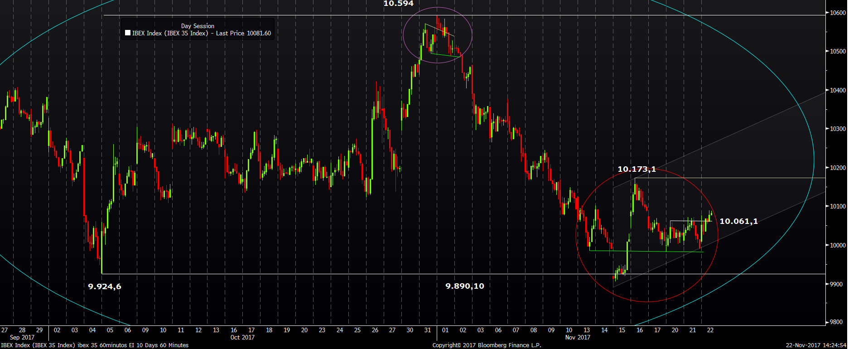Click the 22-Nov-2017 timestamp
Image resolution: width=868 pixels, height=349 pixels.
[x=816, y=345]
